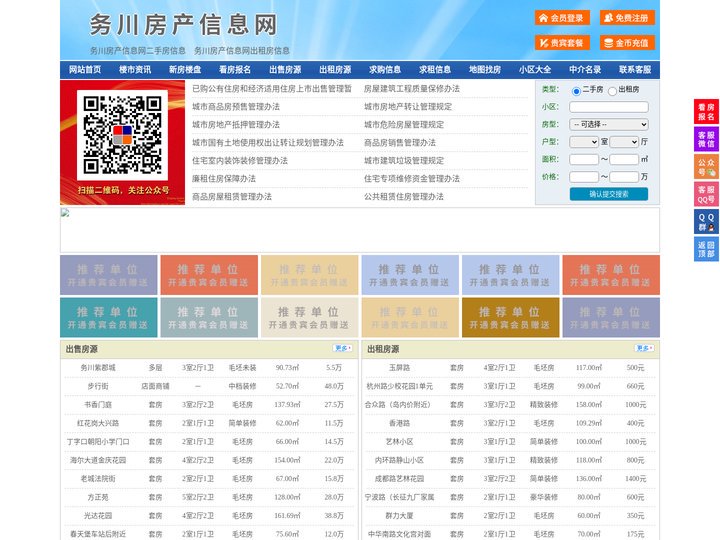Screen dimensions: 720x540
Task: Open the 光达花园 sale listing
Action: point(98,516)
